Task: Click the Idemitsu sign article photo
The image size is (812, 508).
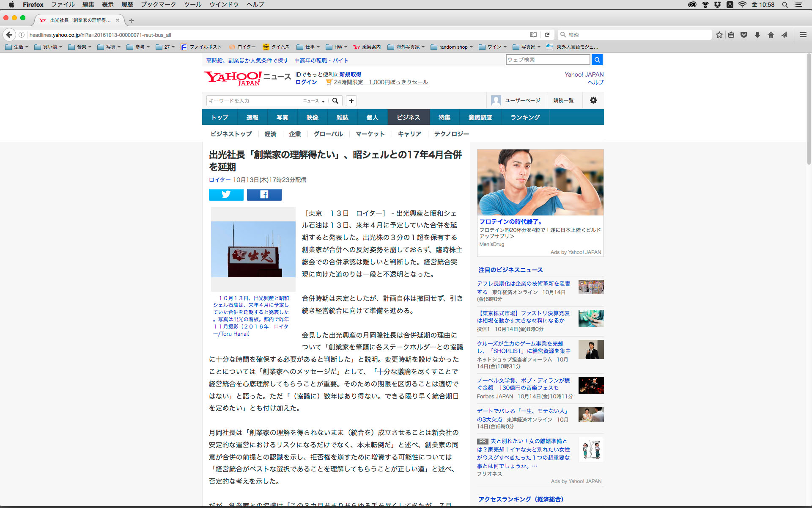Action: point(253,249)
